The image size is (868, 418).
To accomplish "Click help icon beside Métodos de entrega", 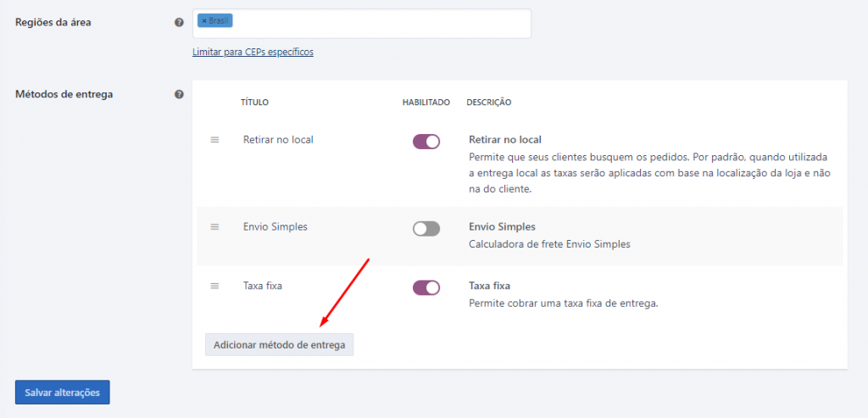I will tap(179, 94).
